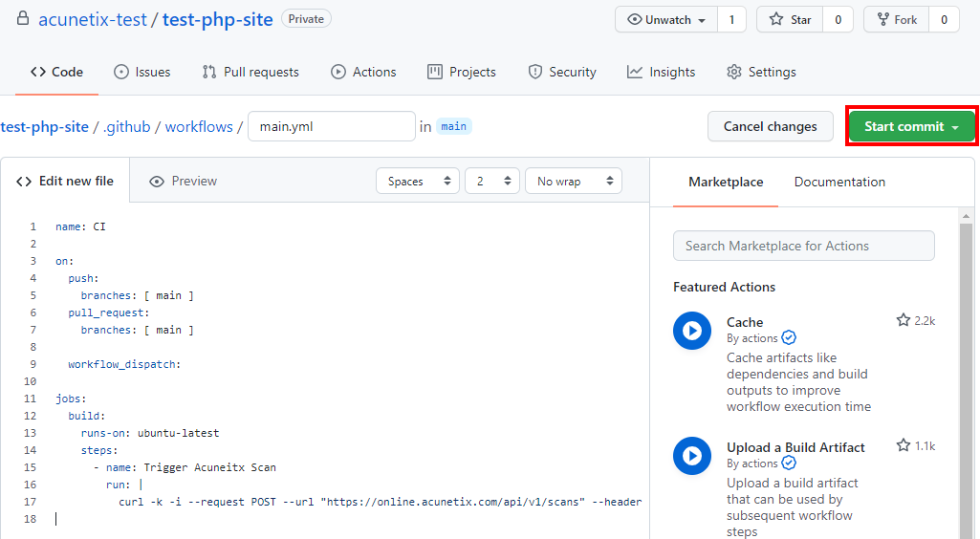
Task: Click the 'runs-on: ubuntu-latest' code line
Action: 150,433
